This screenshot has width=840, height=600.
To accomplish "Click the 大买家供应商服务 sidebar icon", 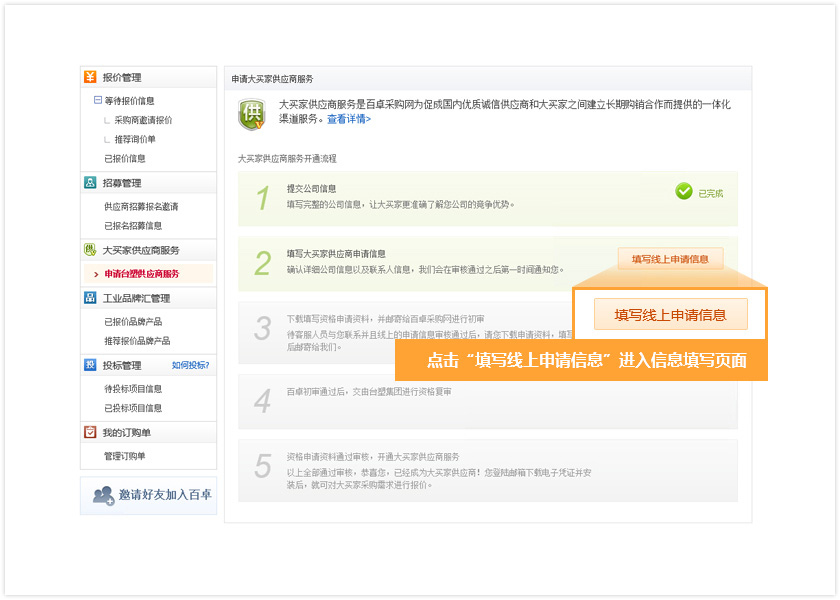I will coord(91,250).
